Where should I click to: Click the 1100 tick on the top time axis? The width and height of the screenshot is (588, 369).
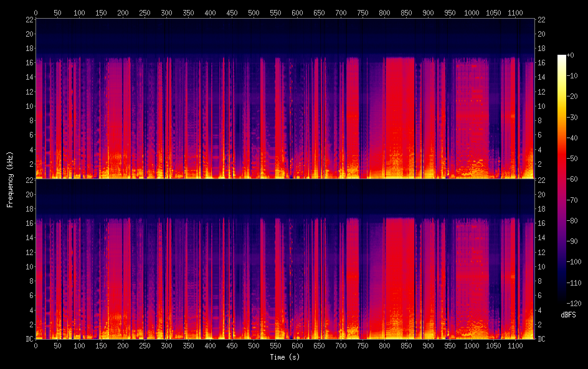pyautogui.click(x=515, y=12)
